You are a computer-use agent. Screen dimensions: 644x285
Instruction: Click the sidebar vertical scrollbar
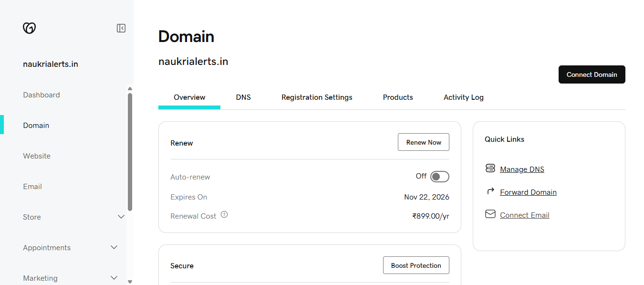(x=130, y=152)
